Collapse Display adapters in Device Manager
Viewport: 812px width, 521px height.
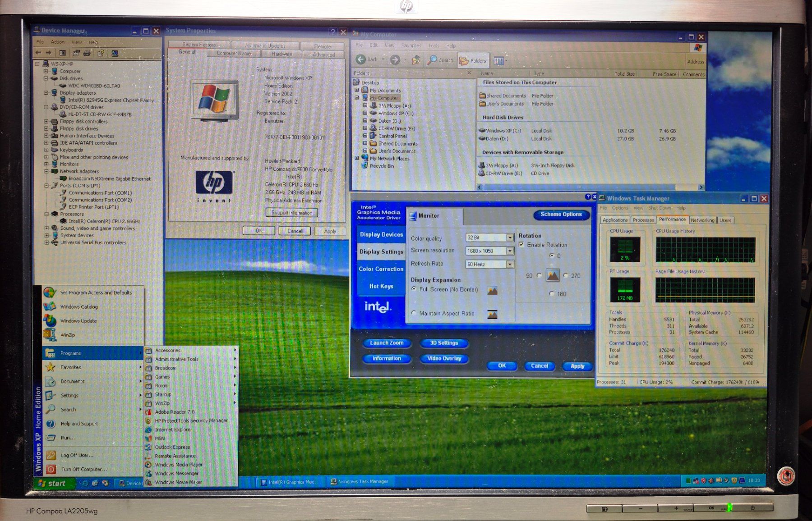[46, 93]
